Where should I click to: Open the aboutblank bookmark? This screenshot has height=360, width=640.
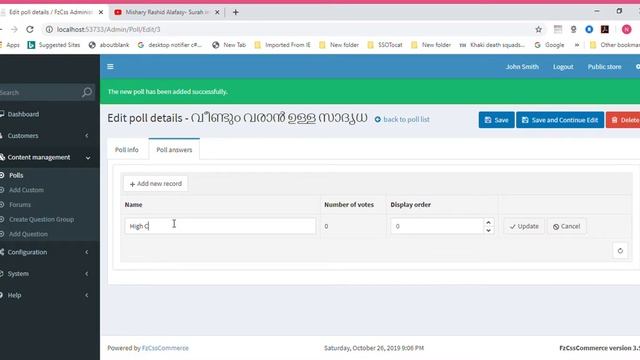(x=109, y=45)
